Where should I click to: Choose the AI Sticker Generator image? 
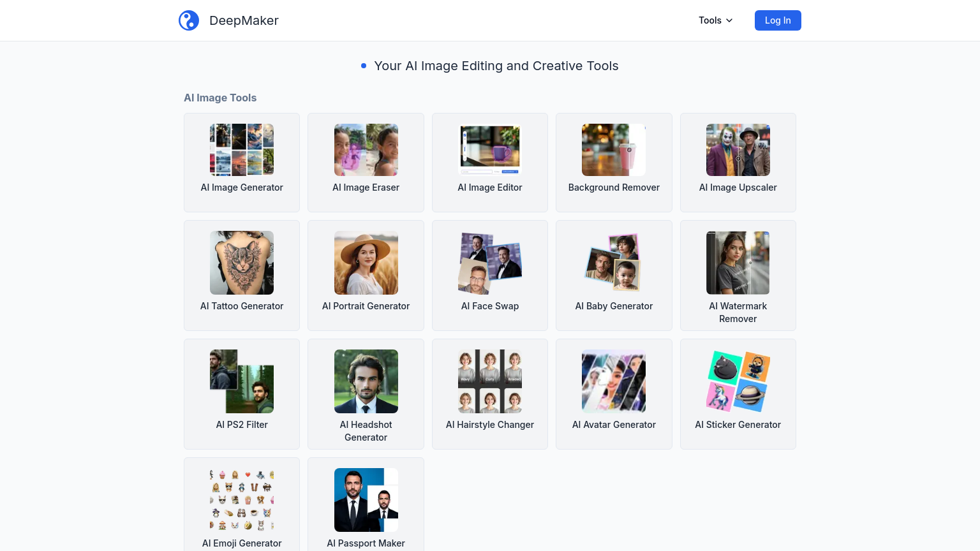[738, 381]
